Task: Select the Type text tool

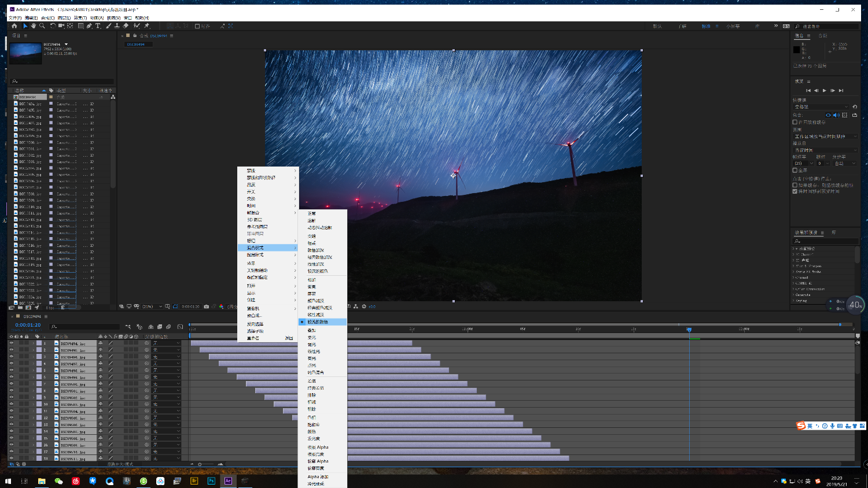Action: (98, 26)
